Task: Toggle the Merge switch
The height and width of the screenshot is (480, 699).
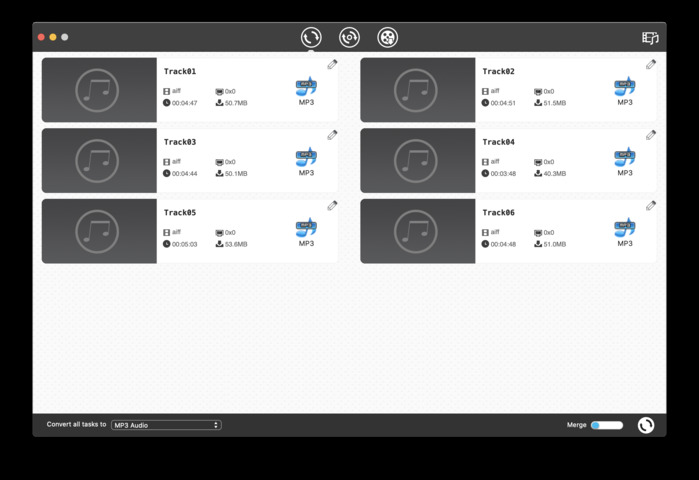Action: coord(607,425)
